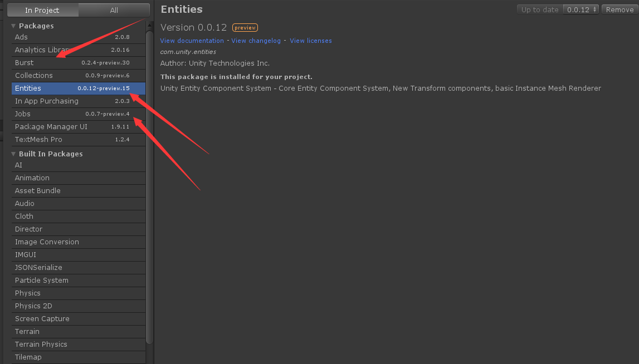Click the package installed status message
The width and height of the screenshot is (639, 364).
236,77
